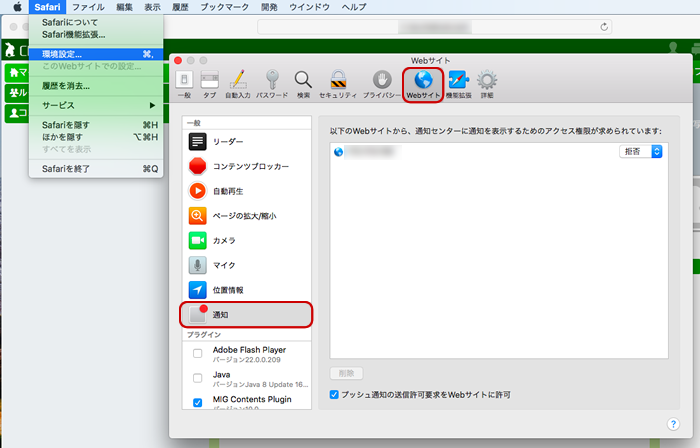Image resolution: width=700 pixels, height=448 pixels.
Task: Open the Tabs (タブ) preferences pane
Action: [209, 84]
